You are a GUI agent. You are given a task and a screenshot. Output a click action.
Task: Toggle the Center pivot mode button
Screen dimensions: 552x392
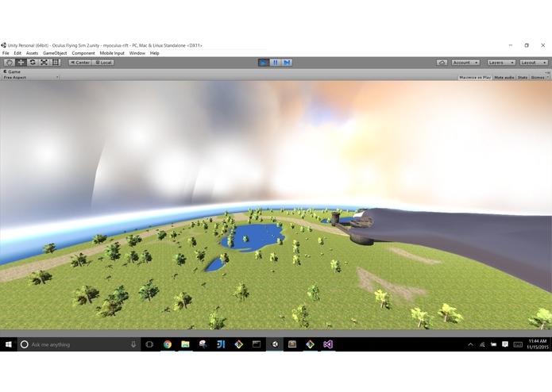tap(80, 62)
